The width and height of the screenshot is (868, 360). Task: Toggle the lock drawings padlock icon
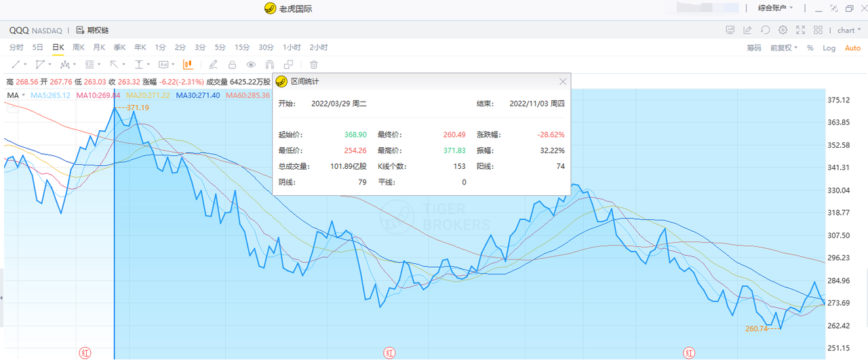coord(232,64)
